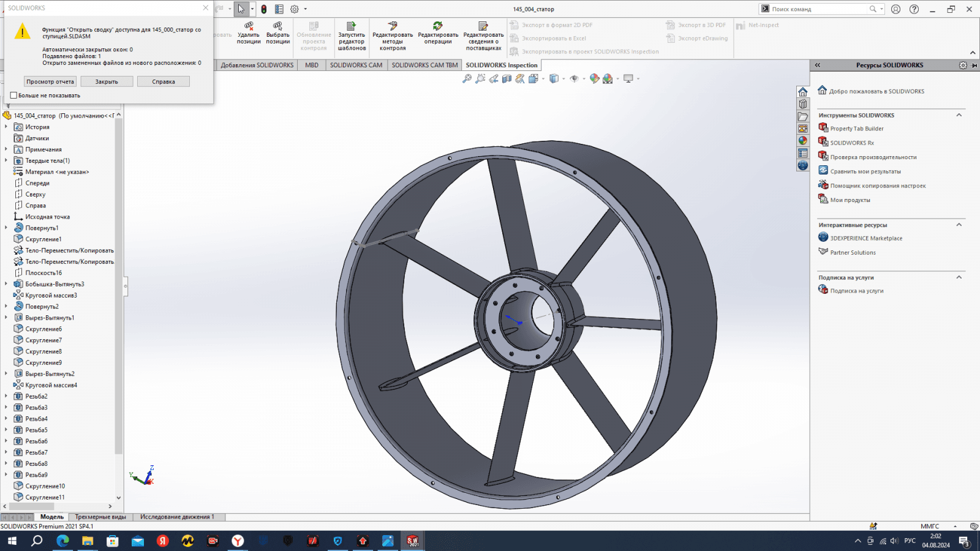Launch template editor (Запустить редактор шаблонов)
Screen dimensions: 980x551
coord(352,27)
